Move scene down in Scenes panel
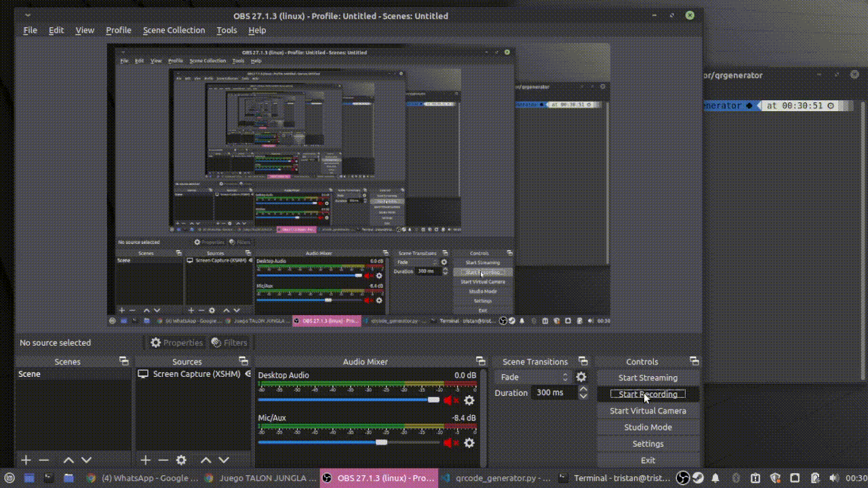 click(86, 460)
